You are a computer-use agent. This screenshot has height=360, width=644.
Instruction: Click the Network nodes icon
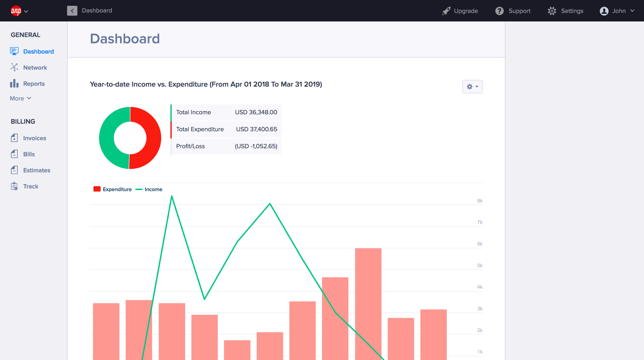[x=14, y=67]
